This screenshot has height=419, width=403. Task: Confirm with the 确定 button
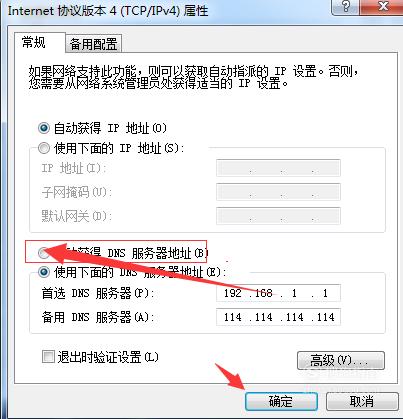[281, 401]
